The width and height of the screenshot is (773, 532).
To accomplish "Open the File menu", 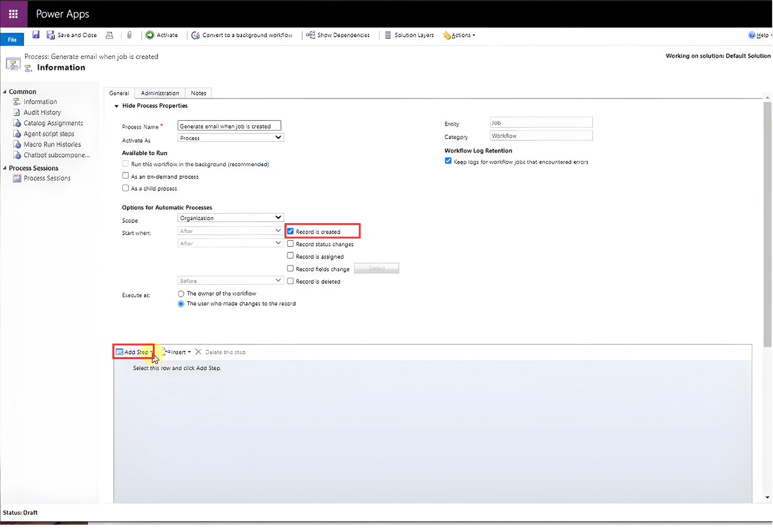I will [x=12, y=39].
